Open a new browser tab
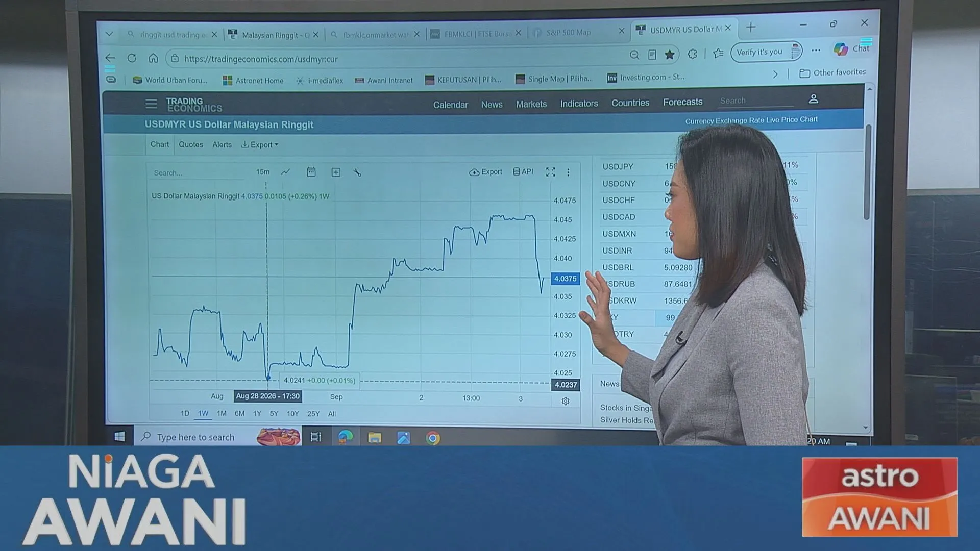The height and width of the screenshot is (551, 980). point(751,27)
